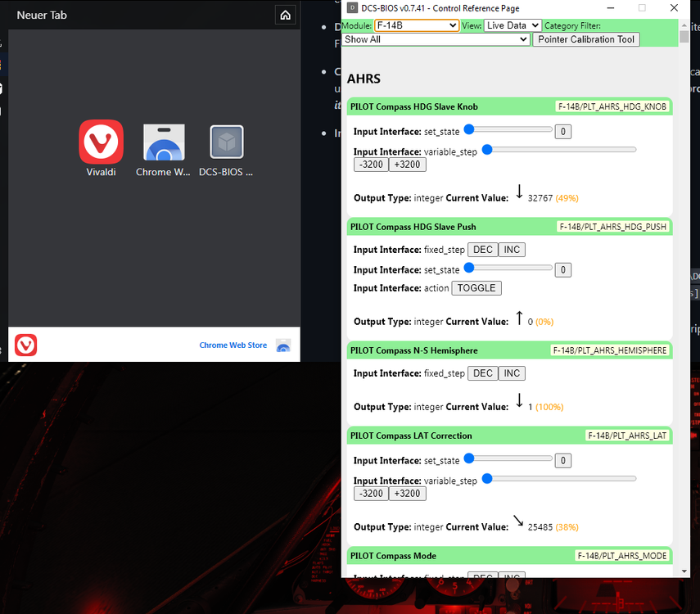Open the Category Filter dropdown showing Show All
Viewport: 700px width, 614px height.
click(x=436, y=39)
